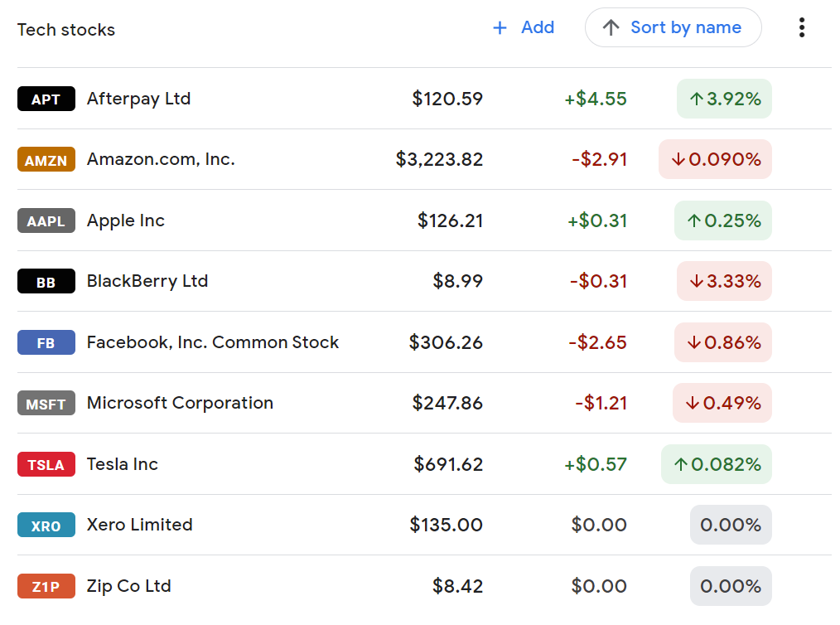Click the Tech stocks watchlist title
This screenshot has width=840, height=625.
[x=66, y=29]
